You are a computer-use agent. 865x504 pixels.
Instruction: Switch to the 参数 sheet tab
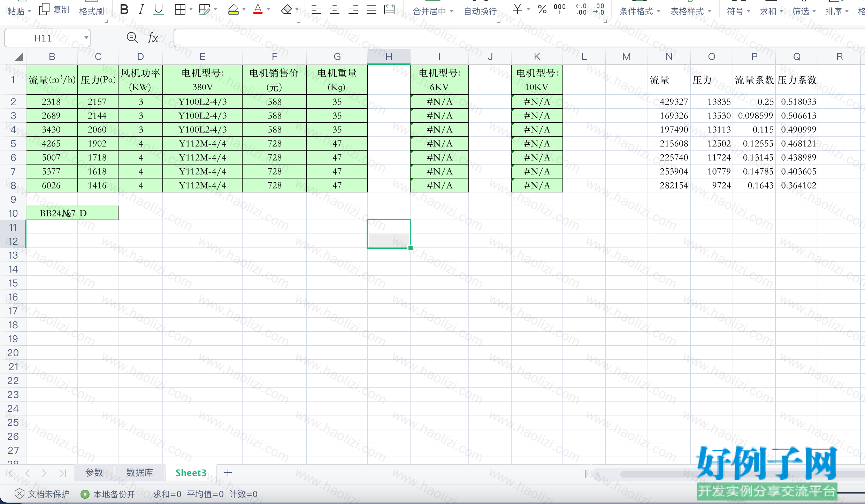pyautogui.click(x=94, y=473)
